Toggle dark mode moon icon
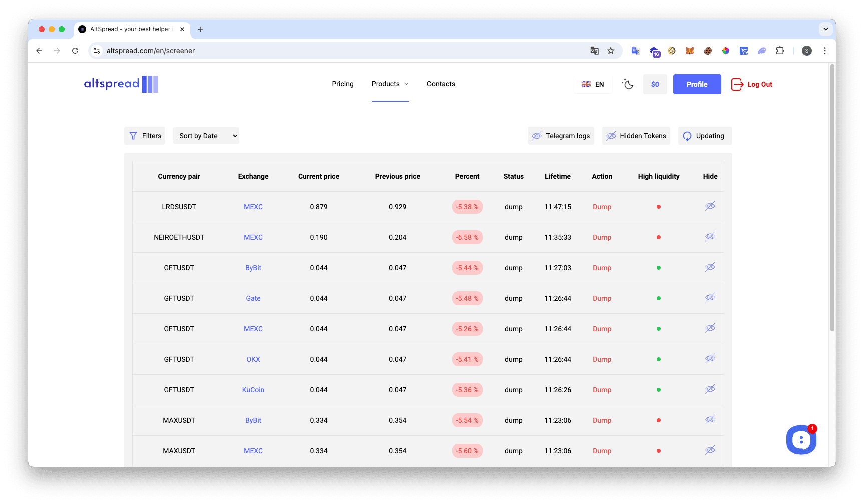864x504 pixels. [x=627, y=84]
